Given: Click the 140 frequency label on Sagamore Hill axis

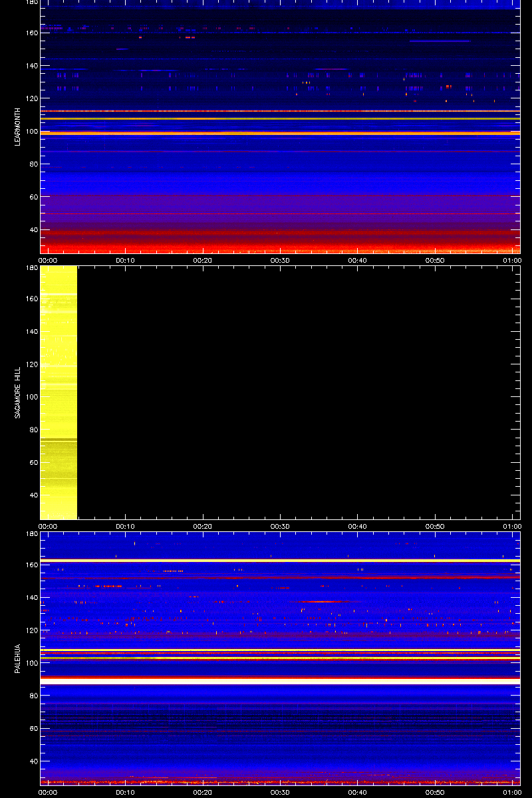Looking at the screenshot, I should point(31,332).
